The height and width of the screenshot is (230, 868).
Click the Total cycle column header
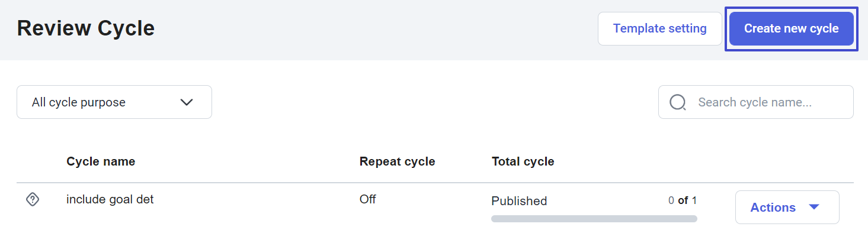pyautogui.click(x=523, y=161)
